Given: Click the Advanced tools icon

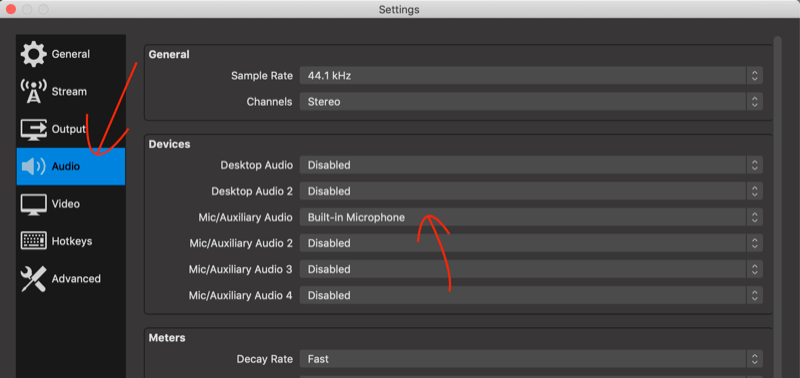Looking at the screenshot, I should (x=33, y=279).
